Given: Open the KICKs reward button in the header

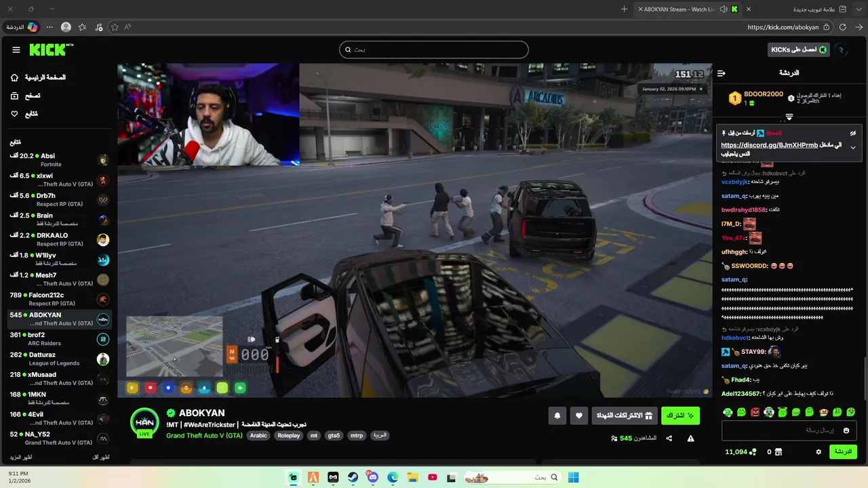Looking at the screenshot, I should pyautogui.click(x=799, y=49).
